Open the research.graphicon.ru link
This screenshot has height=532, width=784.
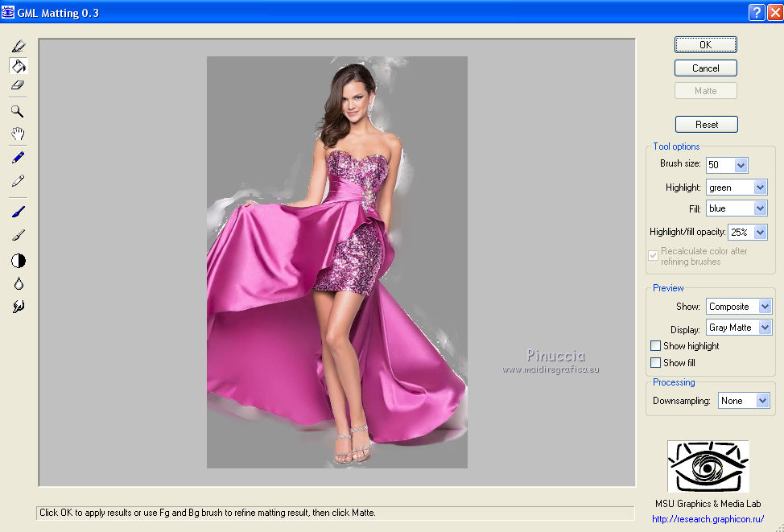click(x=708, y=519)
